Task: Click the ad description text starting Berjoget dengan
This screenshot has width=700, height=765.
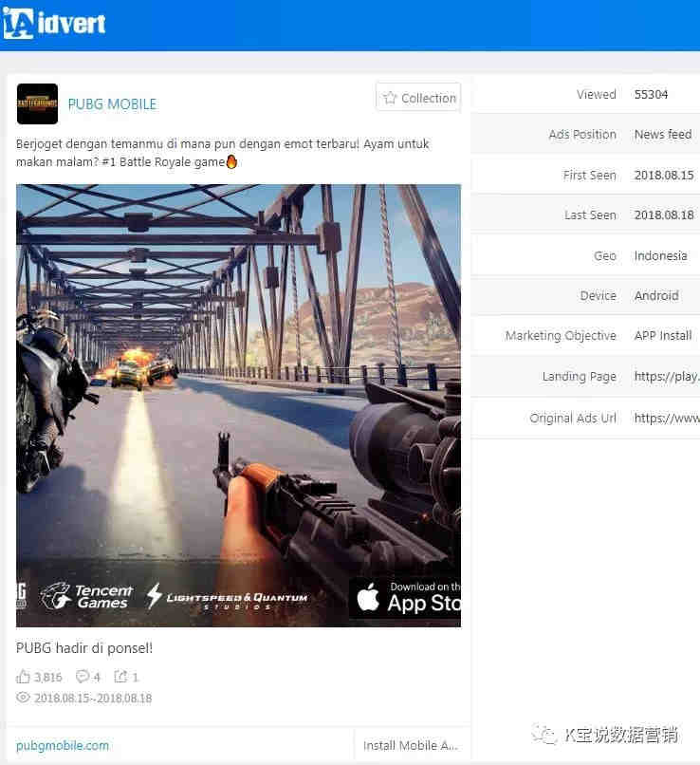Action: 223,153
